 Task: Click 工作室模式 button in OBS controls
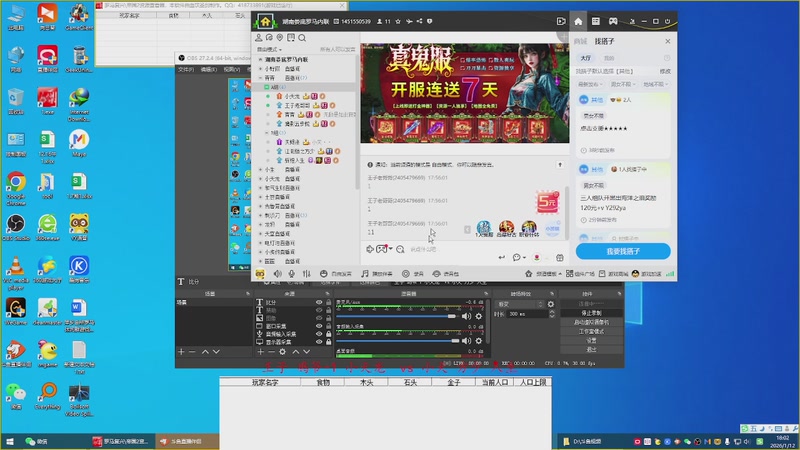pos(591,332)
